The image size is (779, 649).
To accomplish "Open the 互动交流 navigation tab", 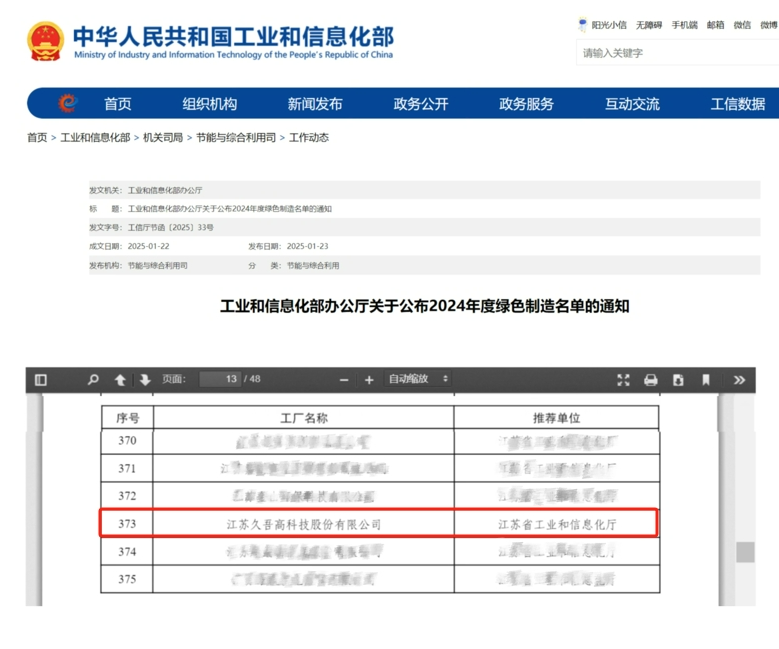I will coord(632,104).
